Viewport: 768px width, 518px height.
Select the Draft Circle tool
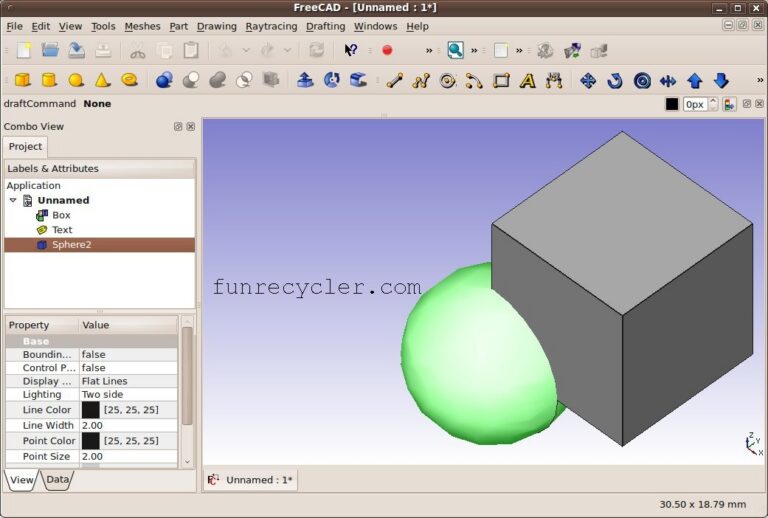click(448, 80)
